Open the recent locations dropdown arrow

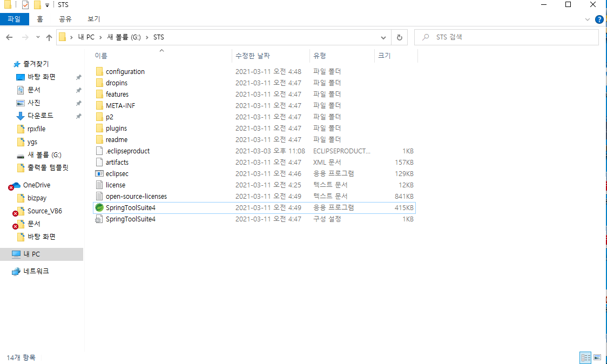point(38,37)
